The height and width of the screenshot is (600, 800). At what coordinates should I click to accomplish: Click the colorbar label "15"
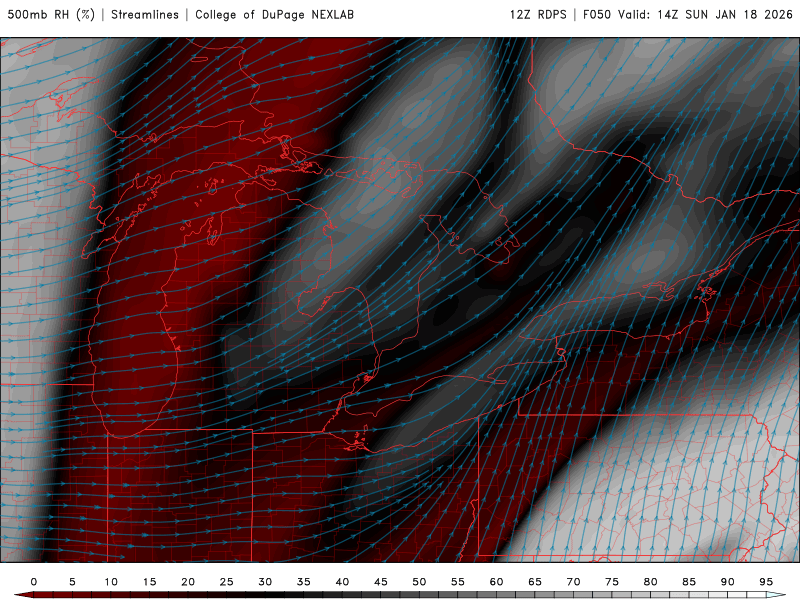coord(149,582)
